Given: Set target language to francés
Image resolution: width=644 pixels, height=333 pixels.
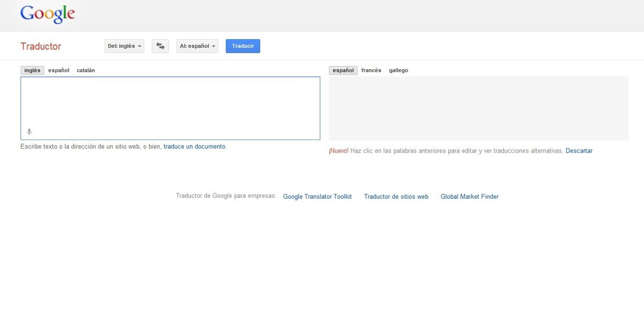Looking at the screenshot, I should (371, 70).
